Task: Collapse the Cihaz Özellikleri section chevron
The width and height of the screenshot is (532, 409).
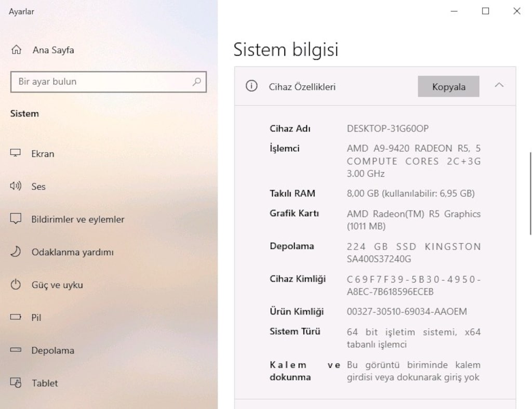Action: point(499,86)
